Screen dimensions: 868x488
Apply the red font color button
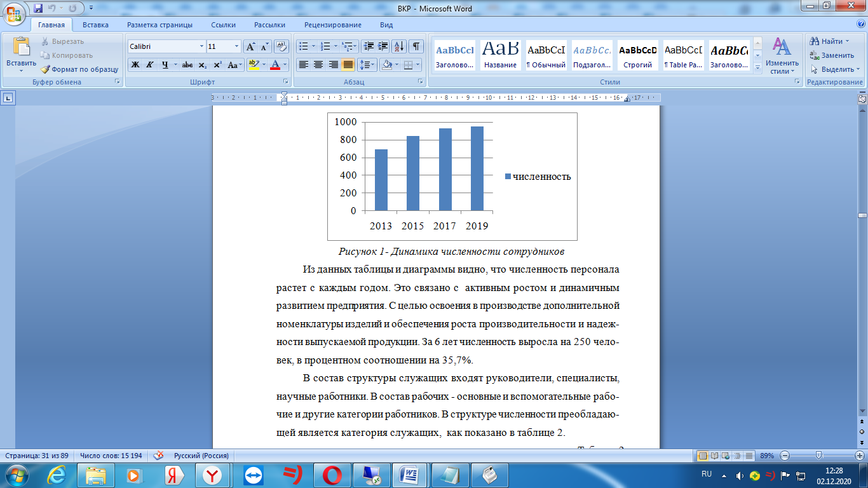pyautogui.click(x=275, y=64)
